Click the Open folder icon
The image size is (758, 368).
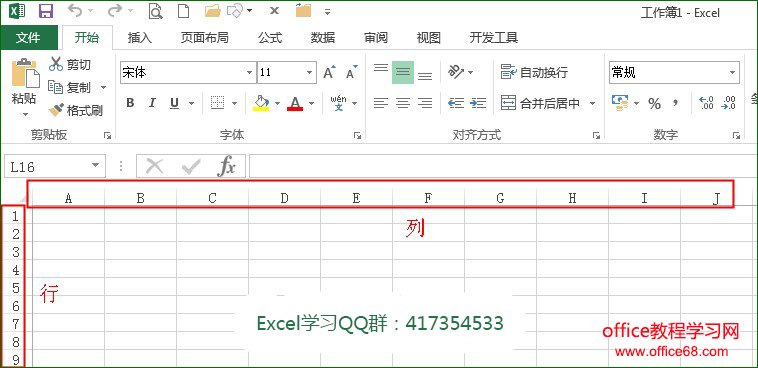coord(212,11)
